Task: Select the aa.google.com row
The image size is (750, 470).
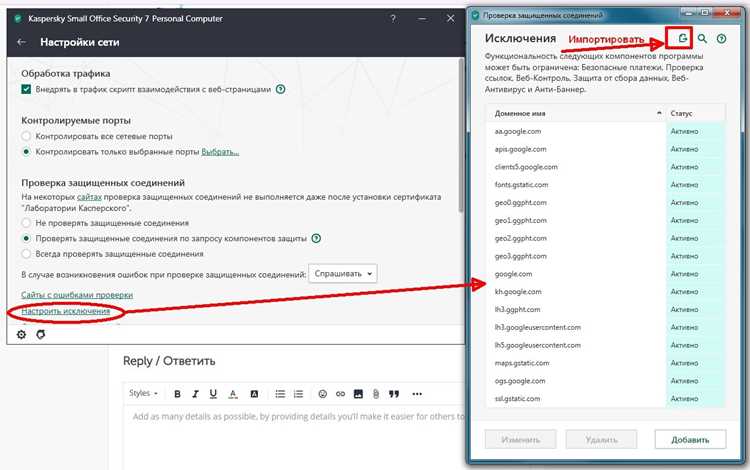Action: tap(606, 131)
